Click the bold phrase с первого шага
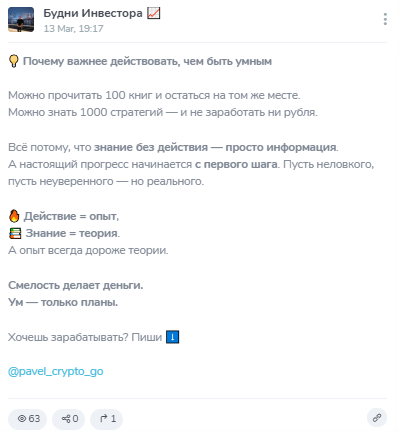The height and width of the screenshot is (435, 400). point(236,164)
